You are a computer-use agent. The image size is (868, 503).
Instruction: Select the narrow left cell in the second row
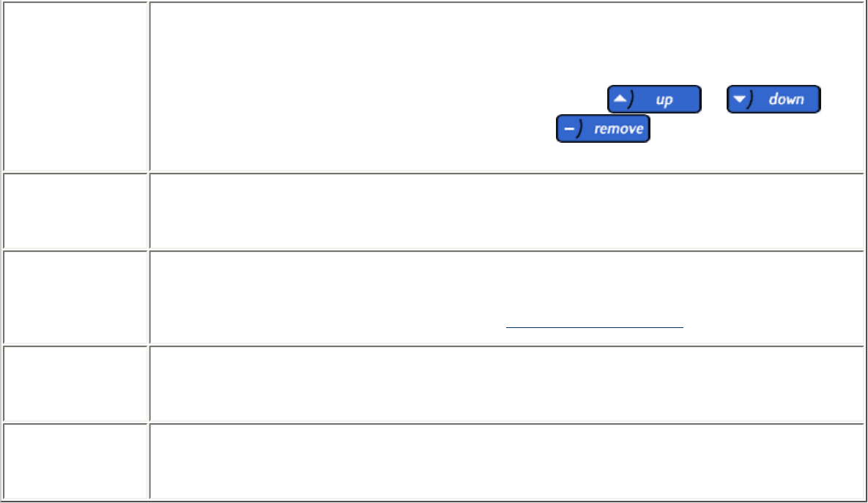75,211
